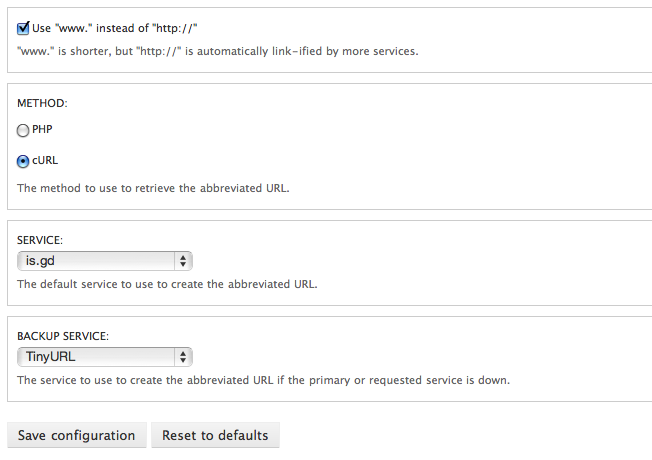The width and height of the screenshot is (652, 460).
Task: Select the cURL radio button
Action: tap(24, 161)
